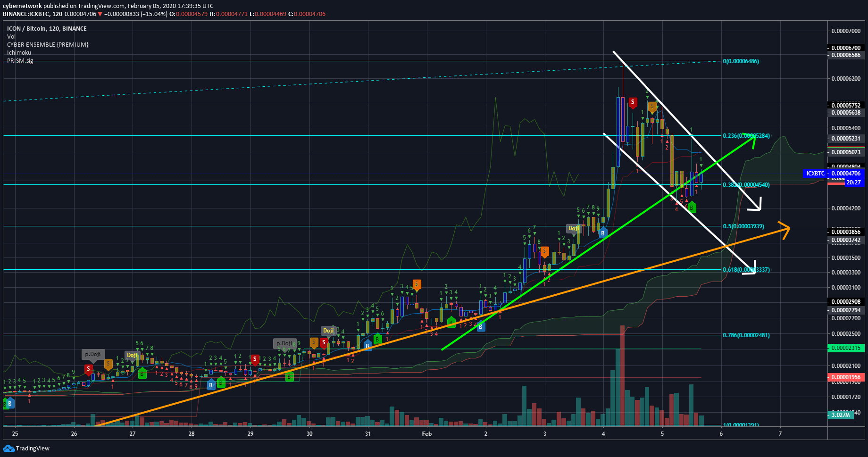Click the Fibonacci 0.786(0.00002481) level label
This screenshot has height=457, width=868.
tap(746, 335)
